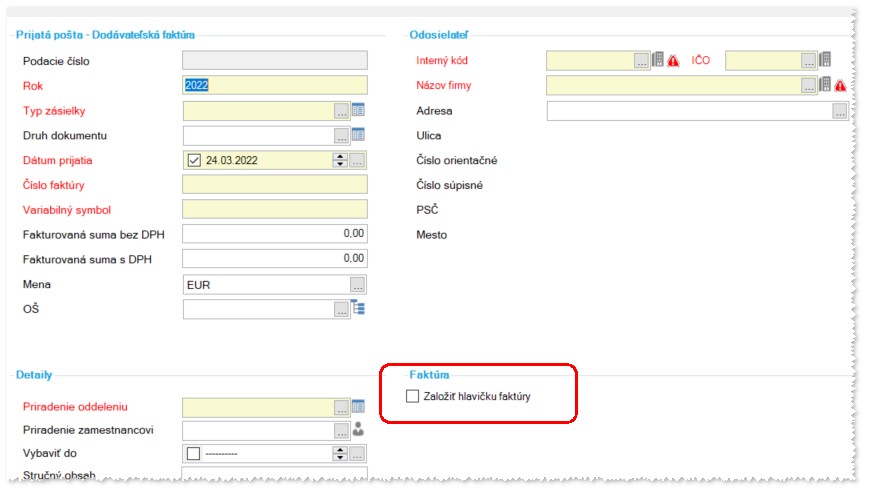The image size is (869, 494).
Task: Open the Typ zásielky ellipsis lookup
Action: [x=341, y=111]
